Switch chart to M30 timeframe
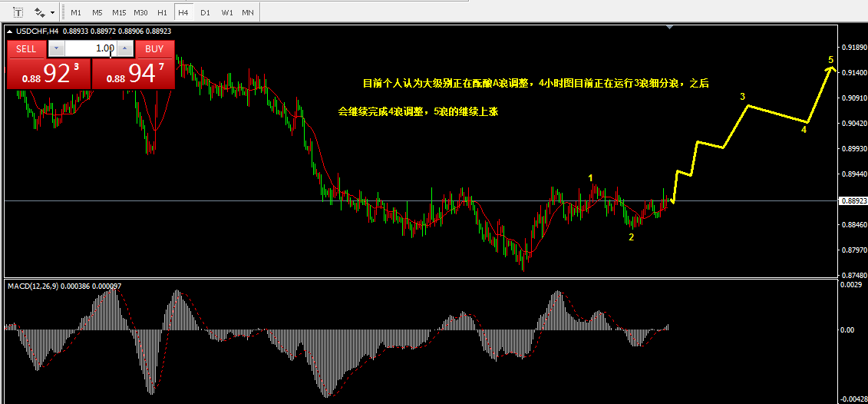The width and height of the screenshot is (868, 404). pos(140,12)
